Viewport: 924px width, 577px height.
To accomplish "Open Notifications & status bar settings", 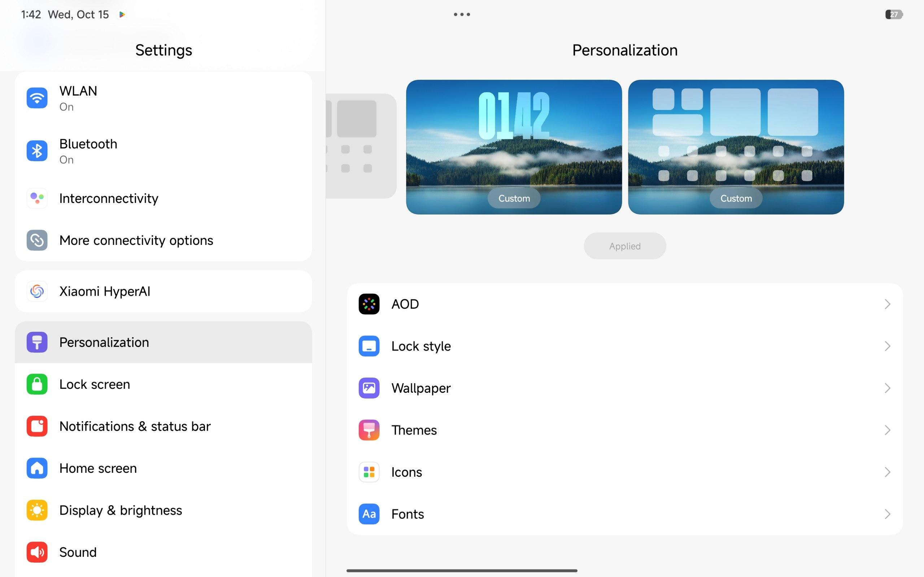I will click(x=135, y=426).
